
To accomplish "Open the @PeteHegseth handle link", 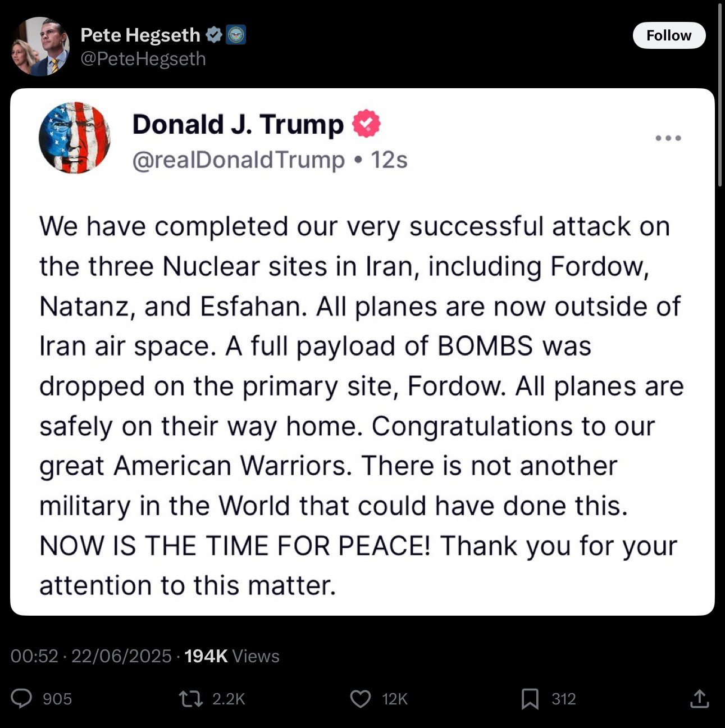I will click(x=143, y=59).
